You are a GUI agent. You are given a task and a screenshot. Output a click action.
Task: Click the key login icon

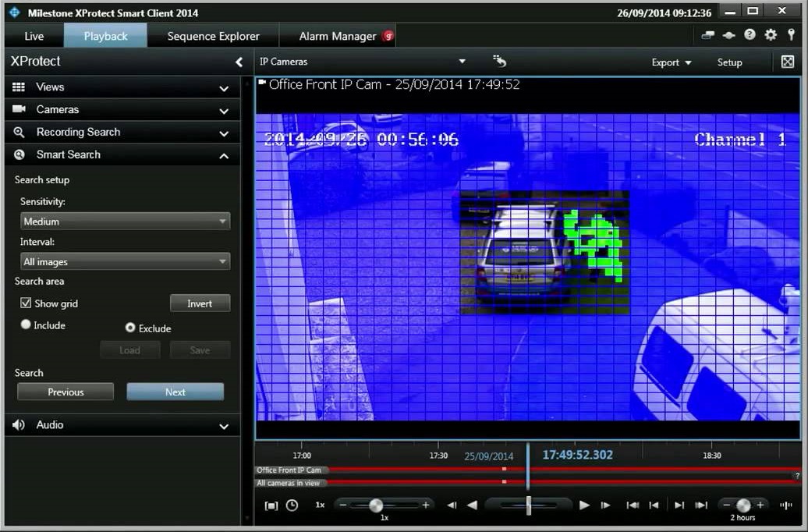[x=791, y=34]
